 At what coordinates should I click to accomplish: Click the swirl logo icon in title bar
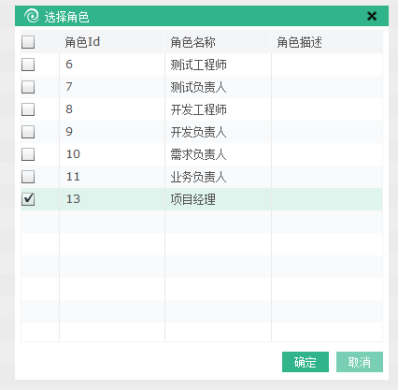coord(32,16)
